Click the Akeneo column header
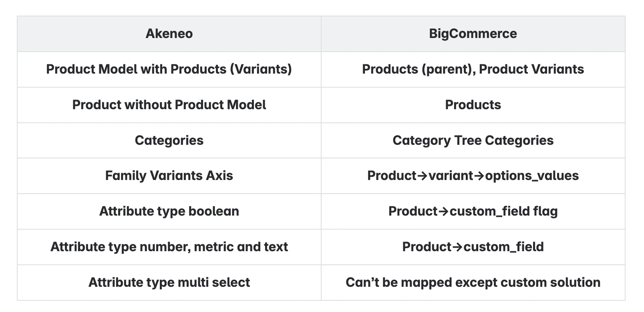Screen dimensions: 644x312 [x=169, y=34]
